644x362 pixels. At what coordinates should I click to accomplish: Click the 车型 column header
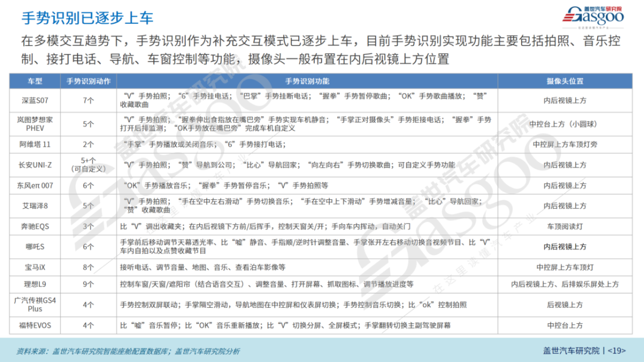click(35, 81)
